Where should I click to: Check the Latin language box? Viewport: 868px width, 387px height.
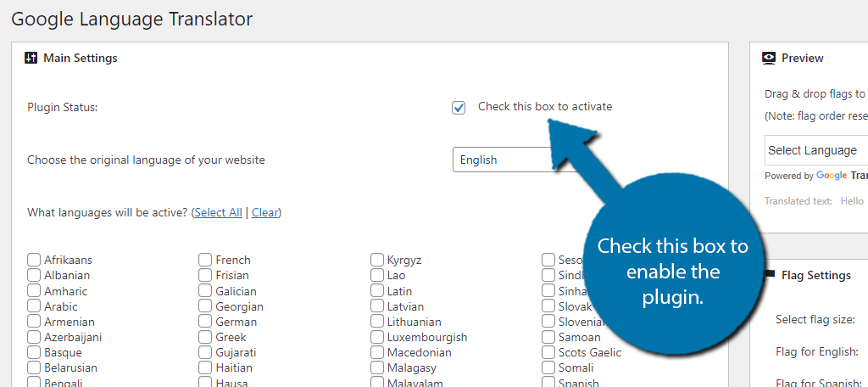[377, 290]
